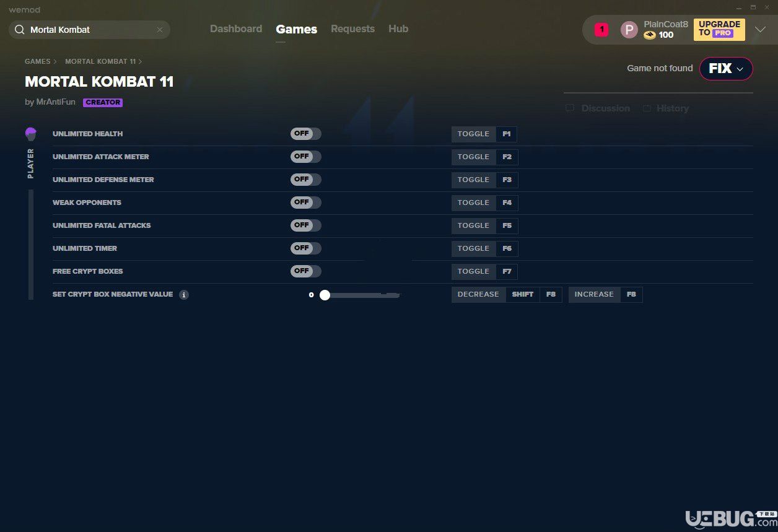
Task: Click the crypt box slider track
Action: pyautogui.click(x=362, y=295)
